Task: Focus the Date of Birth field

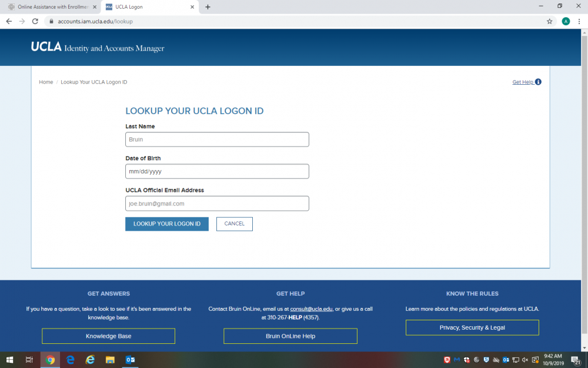Action: coord(217,171)
